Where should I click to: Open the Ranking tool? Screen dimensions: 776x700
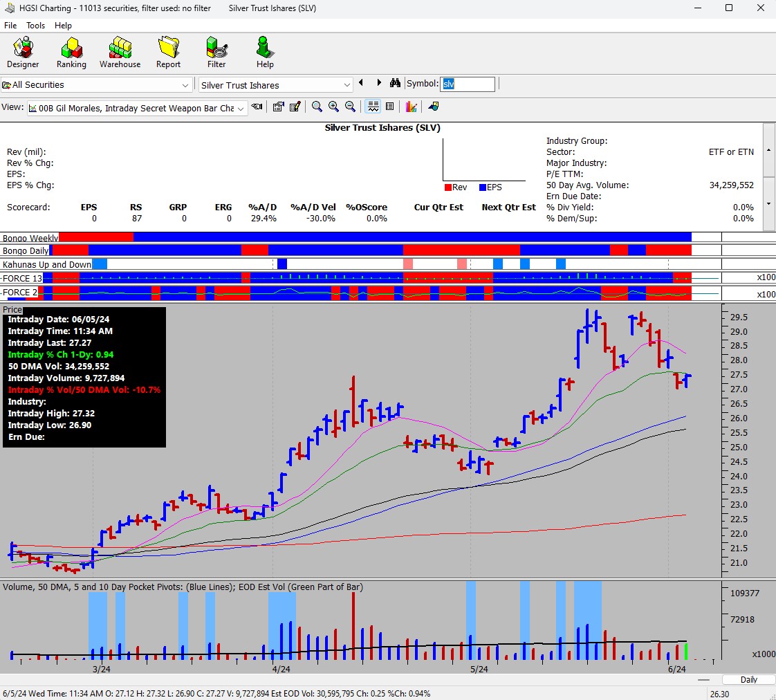71,53
